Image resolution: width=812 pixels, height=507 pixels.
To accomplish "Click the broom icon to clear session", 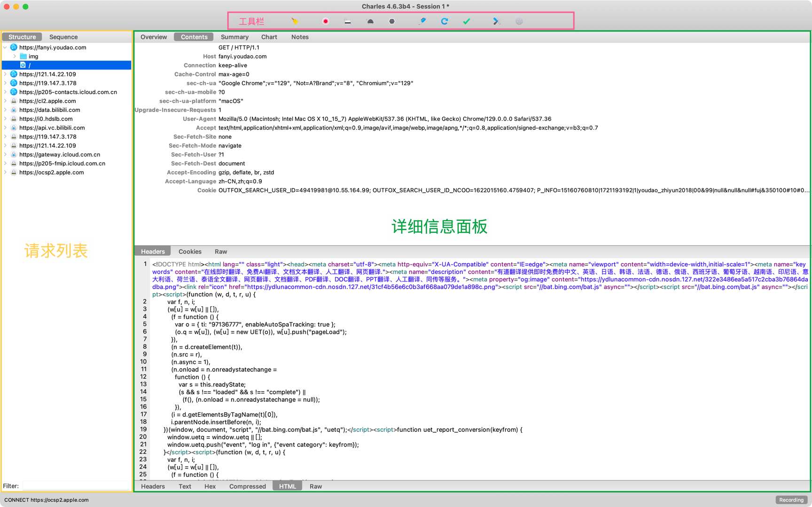I will (295, 21).
